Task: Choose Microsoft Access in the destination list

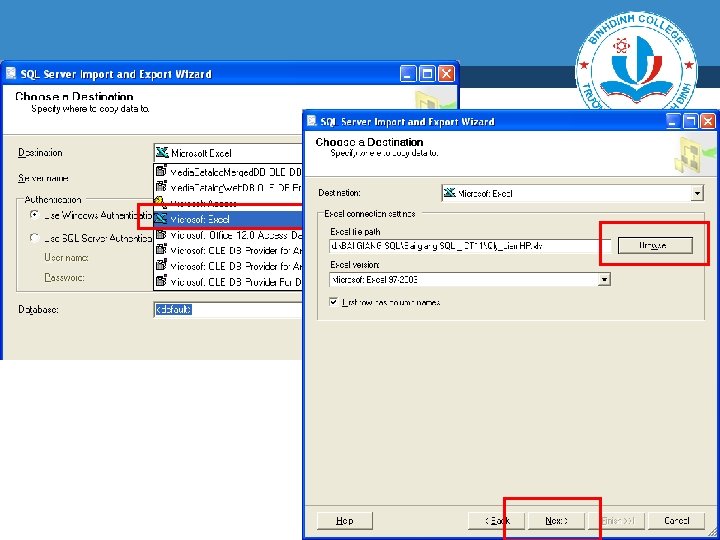Action: [x=228, y=203]
